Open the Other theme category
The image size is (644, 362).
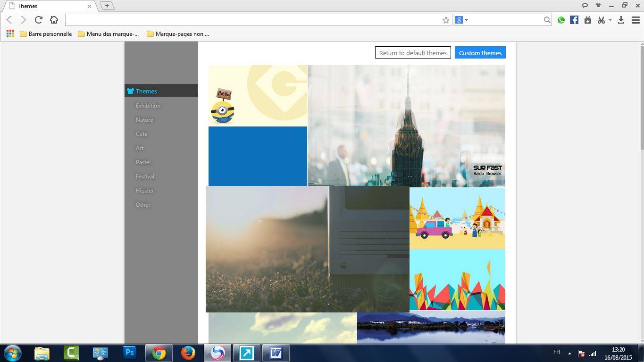pyautogui.click(x=143, y=205)
